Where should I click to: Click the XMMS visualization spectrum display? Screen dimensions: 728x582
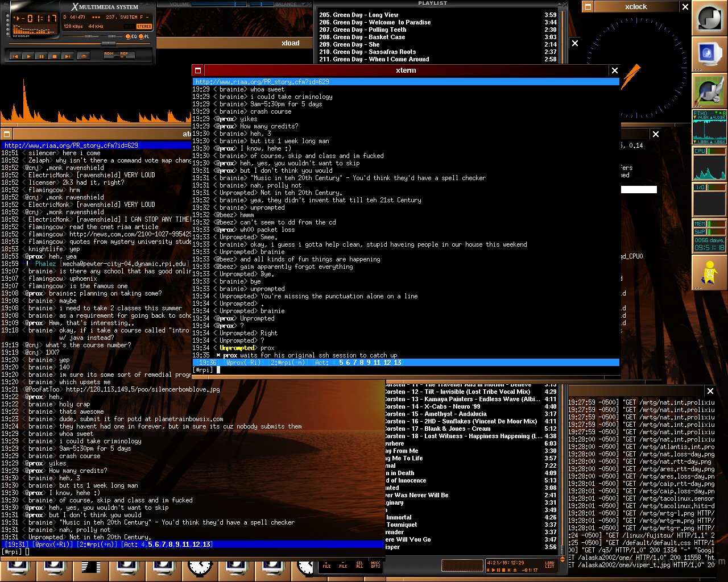(x=34, y=30)
